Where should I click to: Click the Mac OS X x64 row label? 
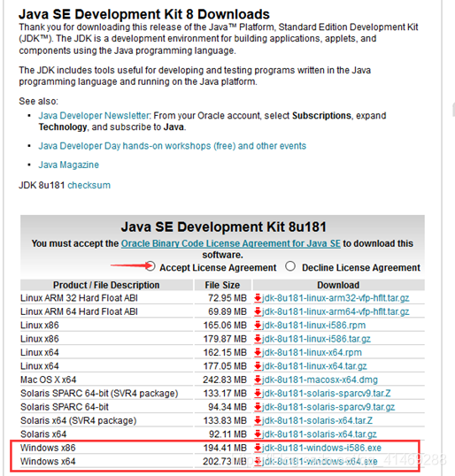tap(49, 380)
